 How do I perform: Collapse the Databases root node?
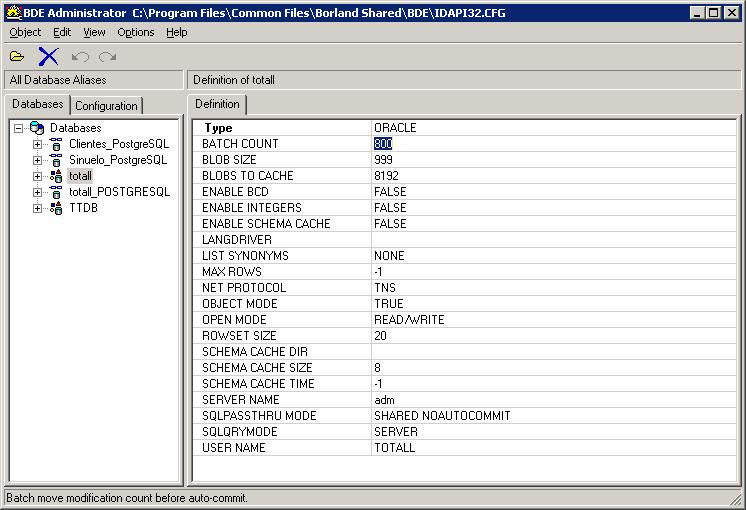coord(19,128)
